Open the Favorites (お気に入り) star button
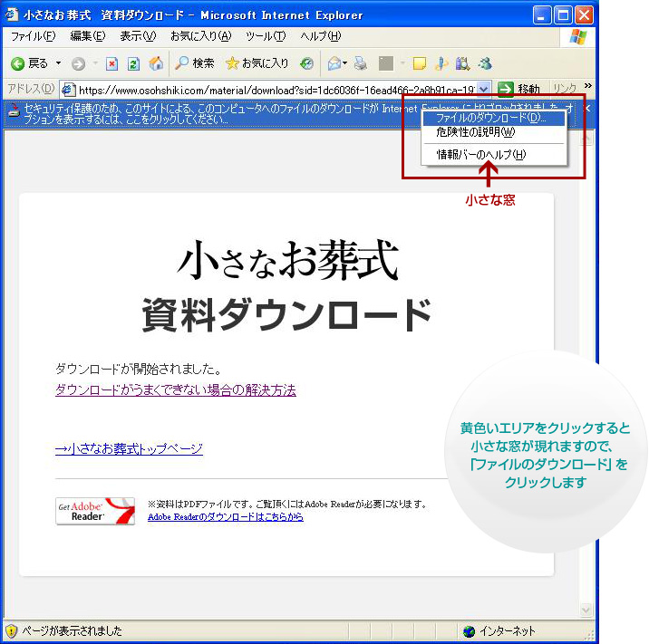 pyautogui.click(x=257, y=63)
